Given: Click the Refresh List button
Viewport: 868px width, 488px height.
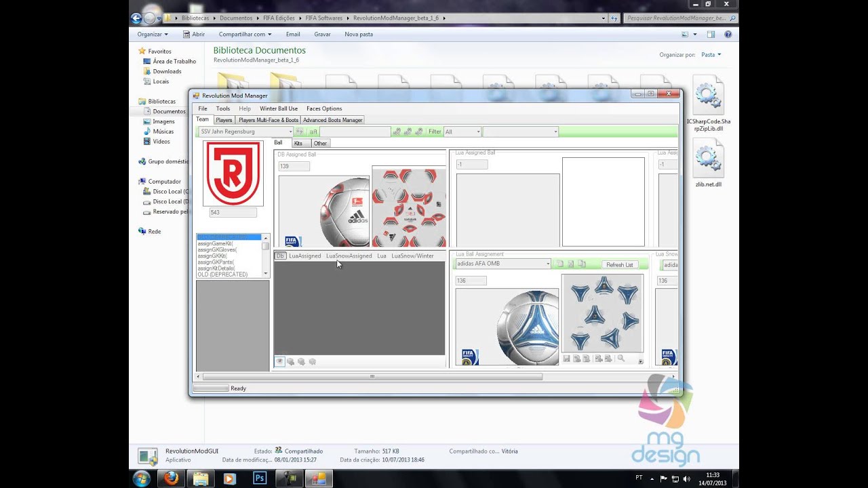Looking at the screenshot, I should (620, 264).
